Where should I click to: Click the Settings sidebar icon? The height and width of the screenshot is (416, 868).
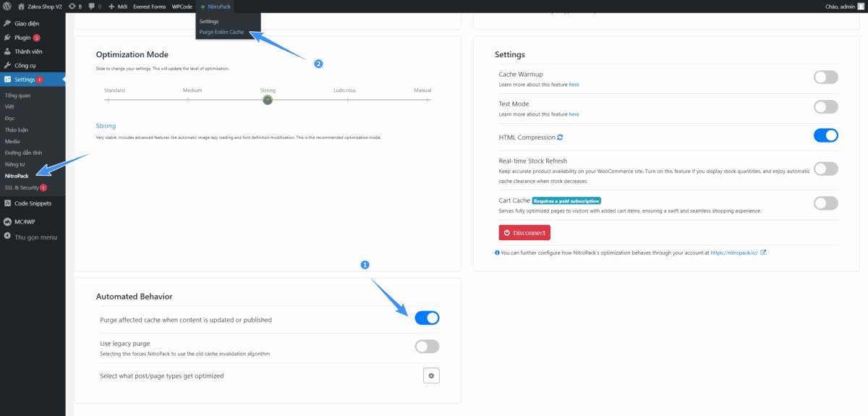(x=7, y=80)
